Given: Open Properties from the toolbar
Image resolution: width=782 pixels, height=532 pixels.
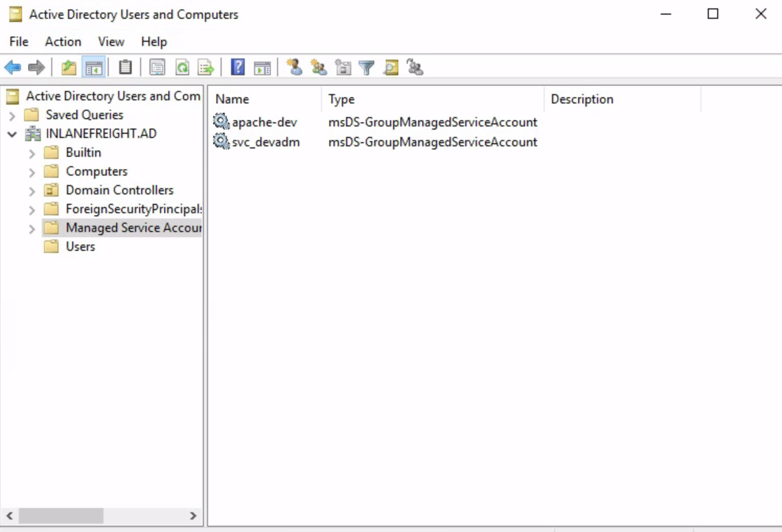Looking at the screenshot, I should [x=157, y=67].
